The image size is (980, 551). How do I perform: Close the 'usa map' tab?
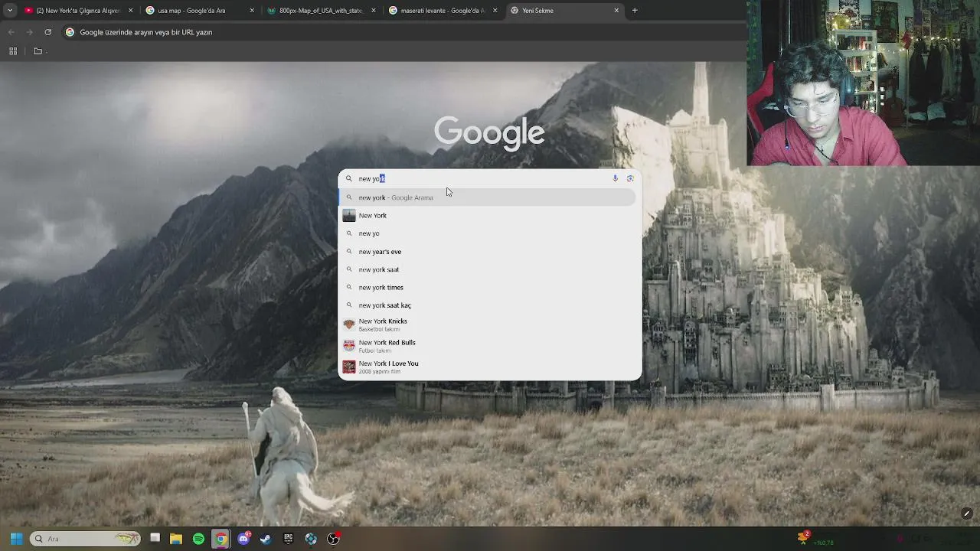pyautogui.click(x=252, y=11)
